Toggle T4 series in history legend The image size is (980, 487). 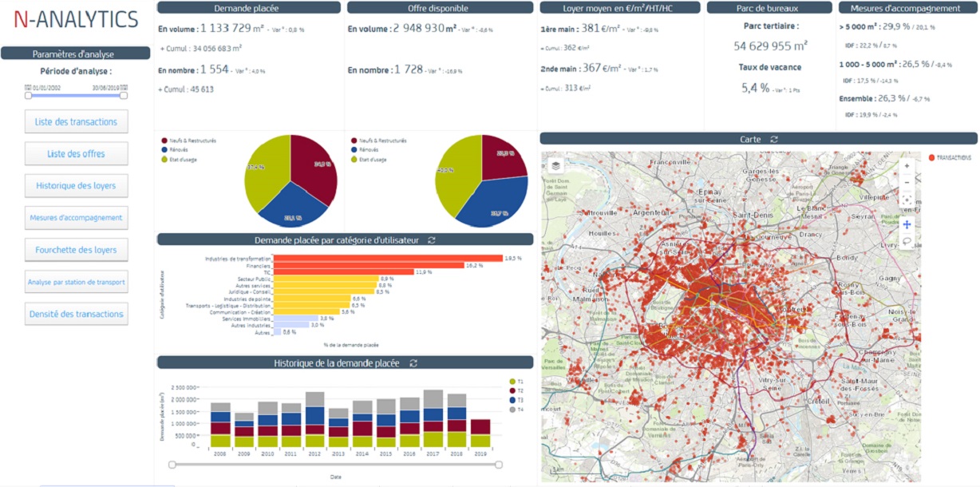(x=512, y=410)
